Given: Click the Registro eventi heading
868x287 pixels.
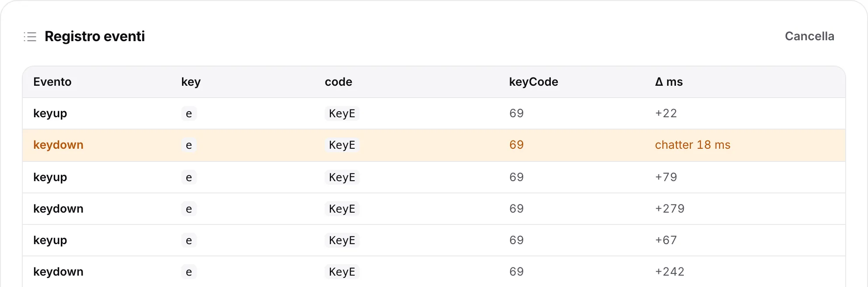Looking at the screenshot, I should (x=94, y=36).
